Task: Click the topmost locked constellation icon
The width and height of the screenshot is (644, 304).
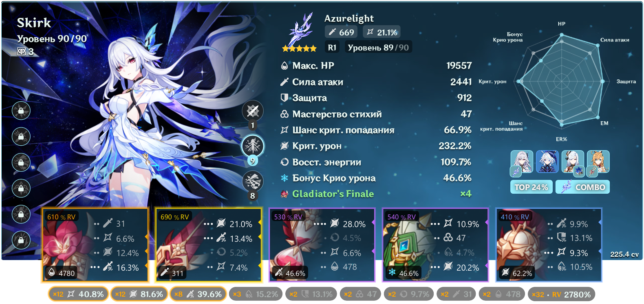Action: pos(21,111)
